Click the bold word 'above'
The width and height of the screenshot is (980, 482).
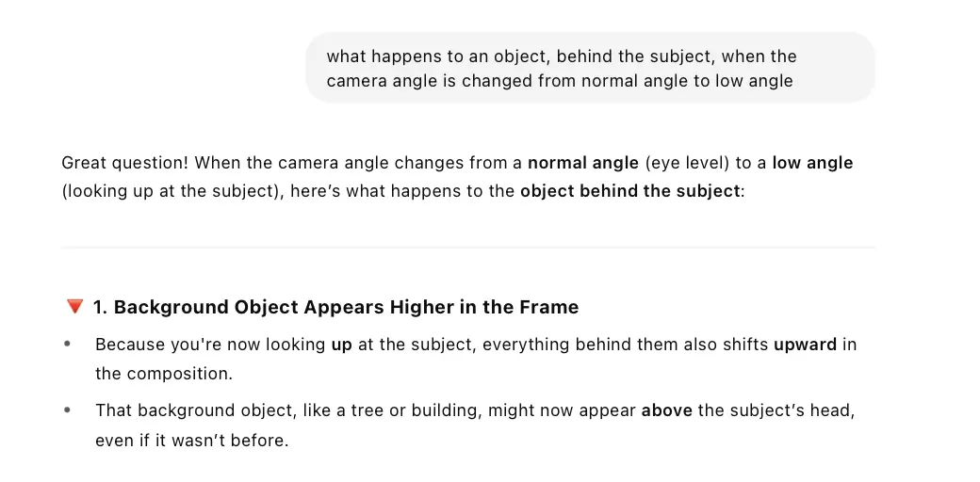(667, 410)
